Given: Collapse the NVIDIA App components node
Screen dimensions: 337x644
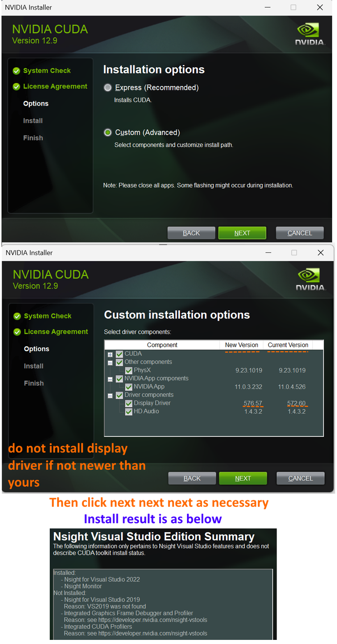Looking at the screenshot, I should pos(110,379).
